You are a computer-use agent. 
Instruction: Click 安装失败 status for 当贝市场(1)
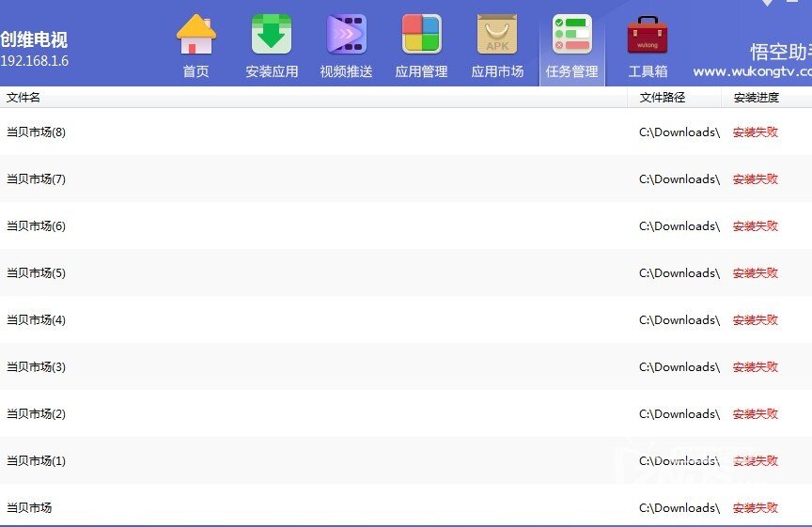(756, 461)
